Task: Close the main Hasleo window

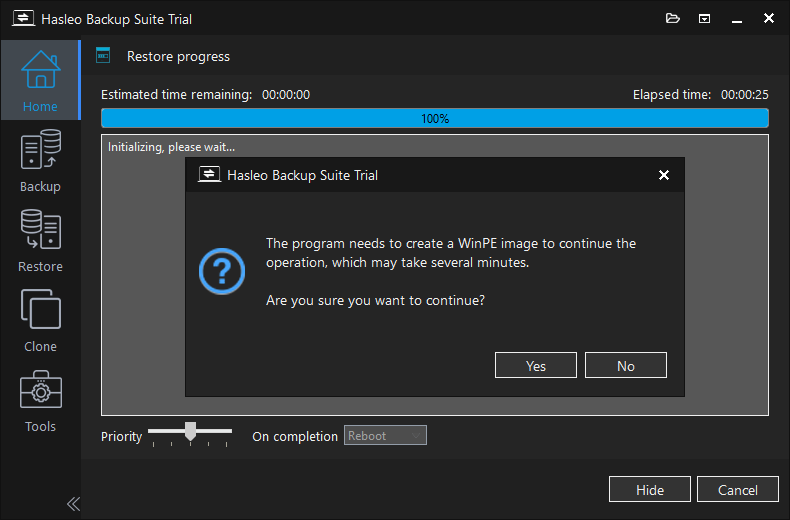Action: pyautogui.click(x=769, y=18)
